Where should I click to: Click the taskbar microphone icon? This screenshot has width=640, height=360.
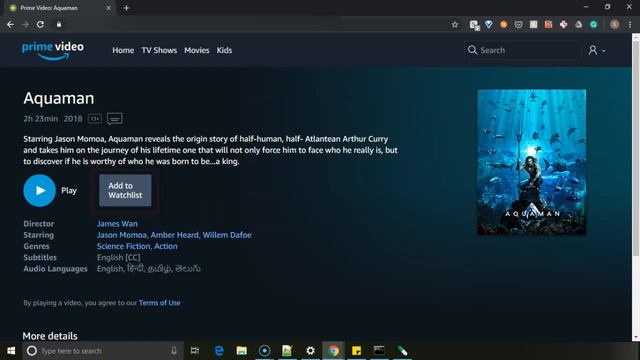pyautogui.click(x=174, y=351)
